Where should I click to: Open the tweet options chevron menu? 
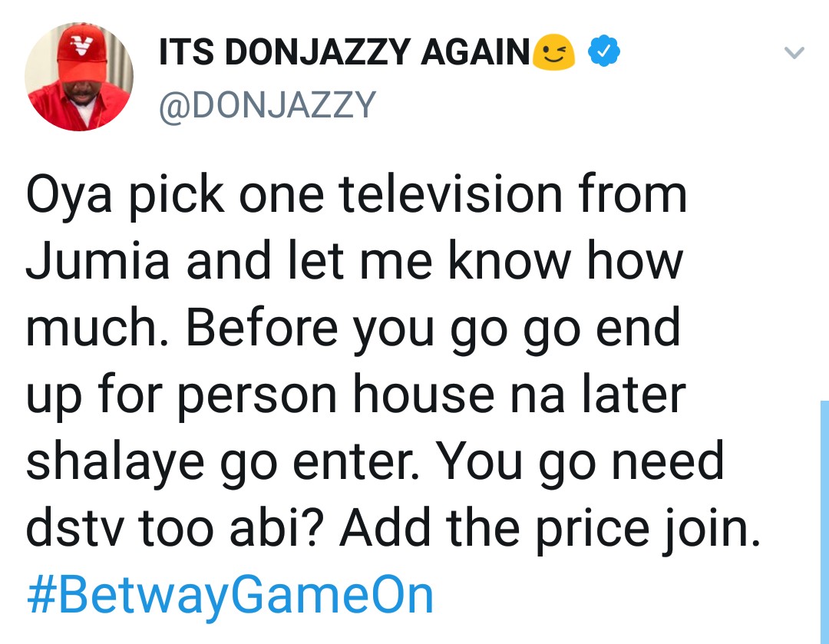794,54
